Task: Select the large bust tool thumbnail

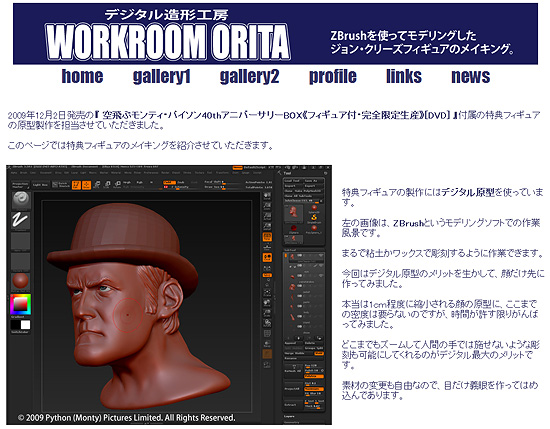Action: 294,213
